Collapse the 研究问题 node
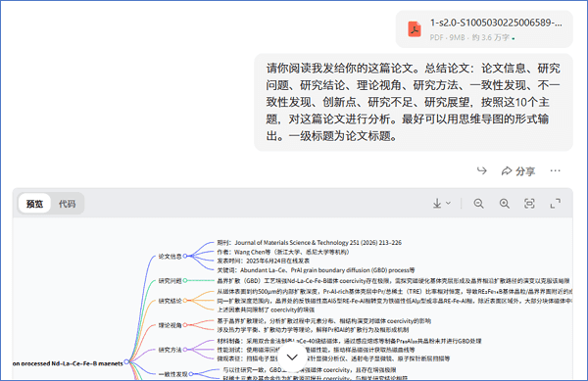This screenshot has height=381, width=588. point(185,280)
